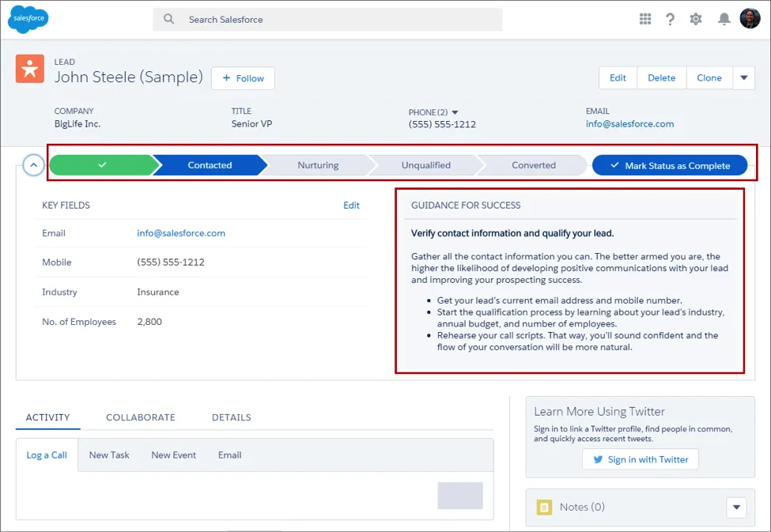Open the Notes card dropdown menu
Viewport: 771px width, 532px height.
(735, 507)
